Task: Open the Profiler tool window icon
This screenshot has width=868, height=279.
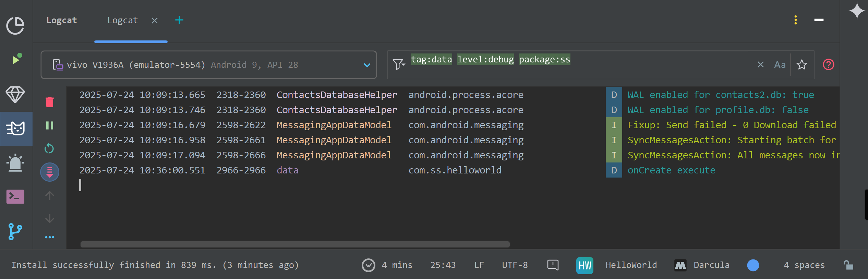Action: [15, 26]
